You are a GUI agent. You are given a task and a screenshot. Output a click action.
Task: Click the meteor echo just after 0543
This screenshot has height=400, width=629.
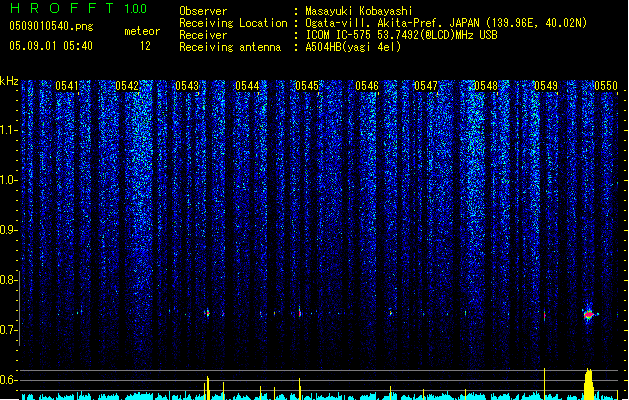coord(207,313)
